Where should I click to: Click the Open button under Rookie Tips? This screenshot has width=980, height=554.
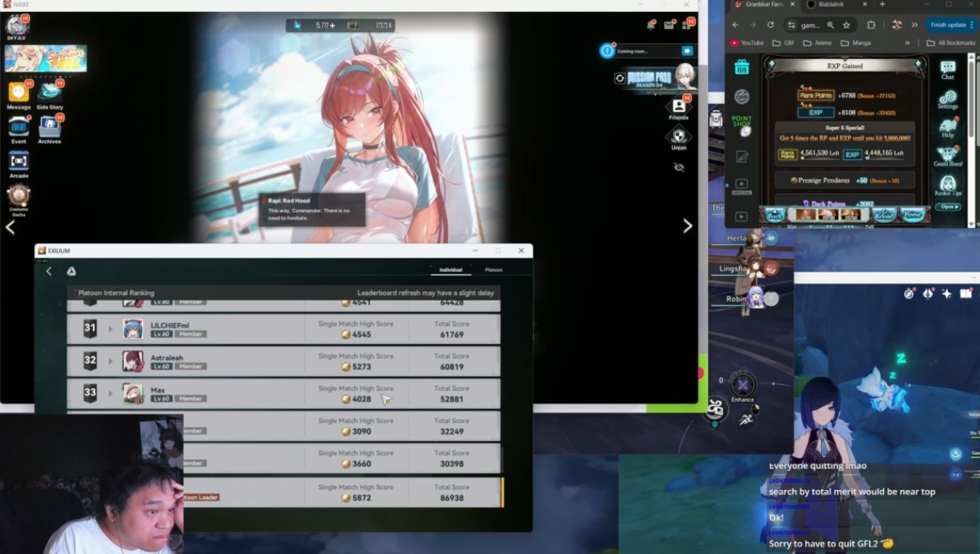tap(947, 206)
